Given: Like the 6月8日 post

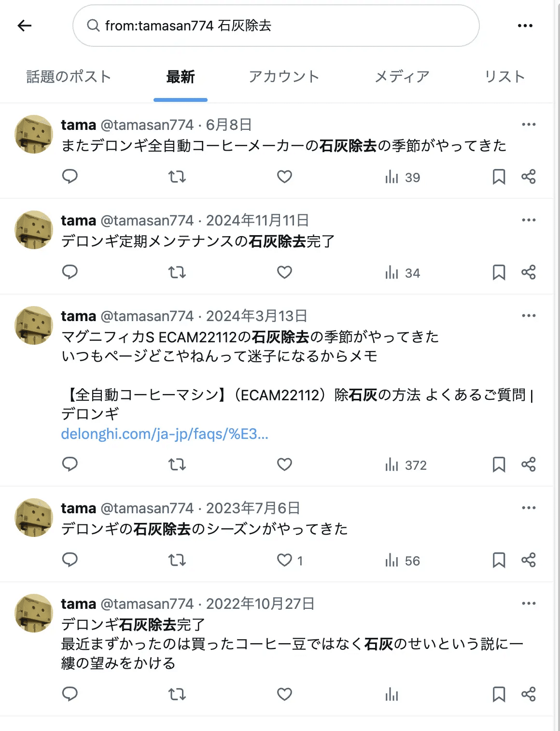Looking at the screenshot, I should click(x=284, y=177).
